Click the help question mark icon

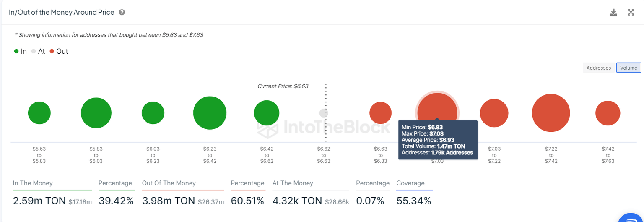122,13
